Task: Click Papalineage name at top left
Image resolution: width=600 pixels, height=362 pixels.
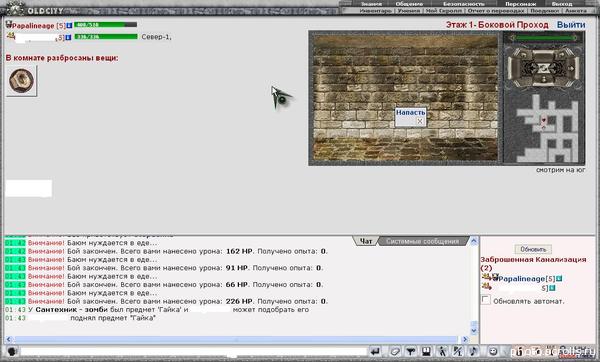Action: pyautogui.click(x=33, y=26)
